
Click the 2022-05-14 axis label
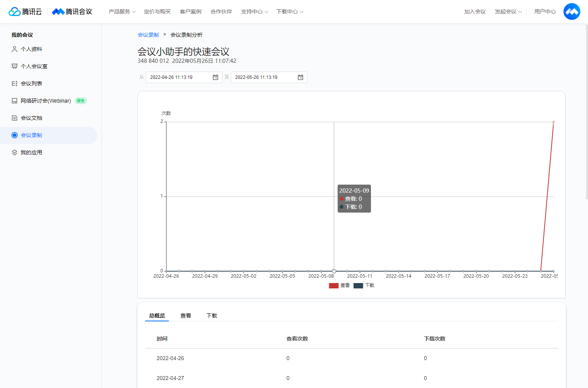click(399, 276)
